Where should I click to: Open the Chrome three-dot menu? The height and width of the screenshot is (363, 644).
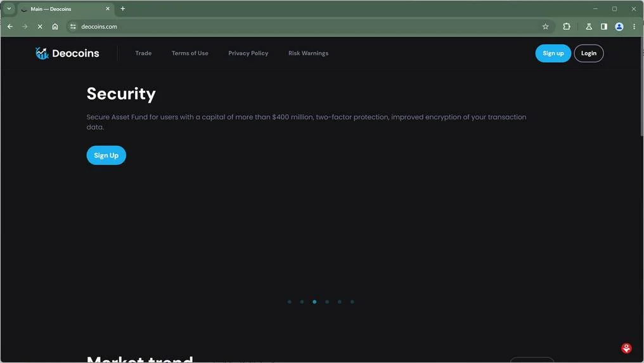634,26
